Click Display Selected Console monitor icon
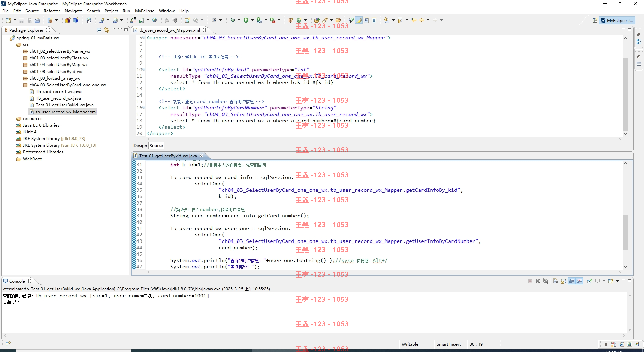Screen dimensions: 644x352 [597, 281]
